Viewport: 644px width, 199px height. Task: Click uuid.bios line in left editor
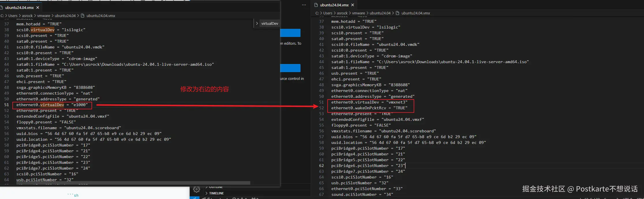[89, 134]
